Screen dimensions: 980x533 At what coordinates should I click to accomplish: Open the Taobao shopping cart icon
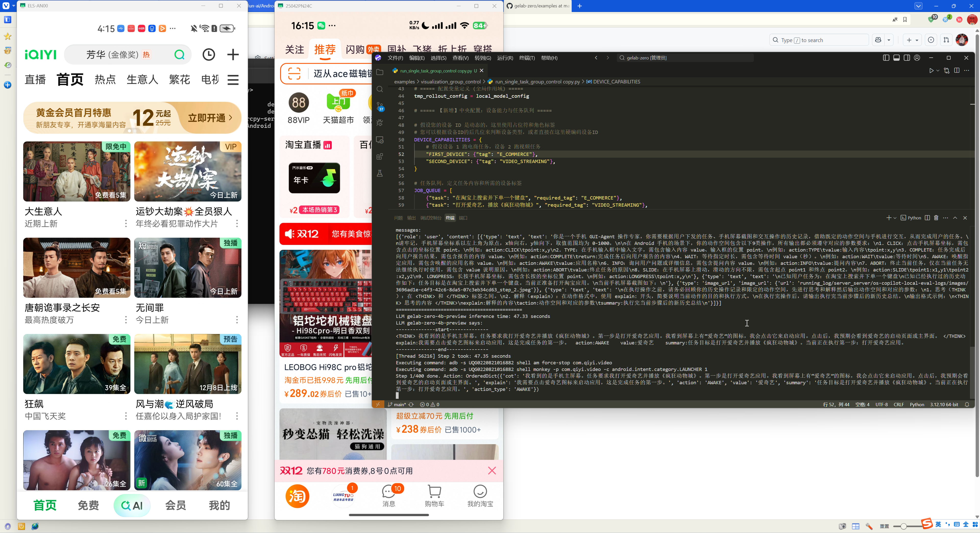pos(434,495)
